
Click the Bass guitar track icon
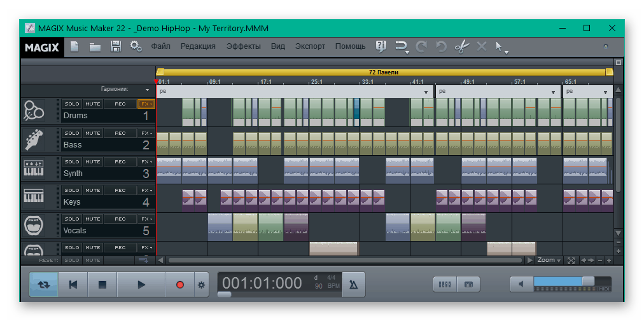(34, 140)
